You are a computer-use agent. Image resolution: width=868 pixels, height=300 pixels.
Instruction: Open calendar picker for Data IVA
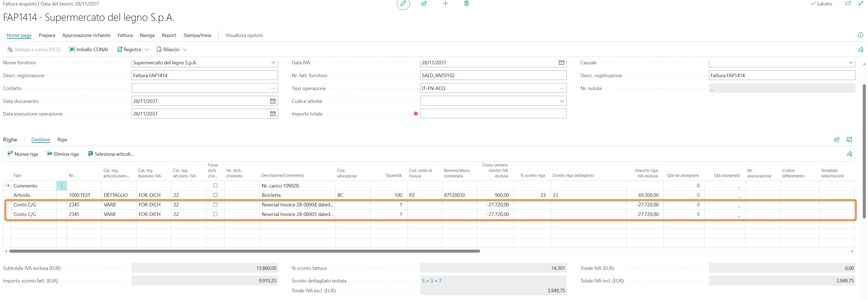coord(561,63)
